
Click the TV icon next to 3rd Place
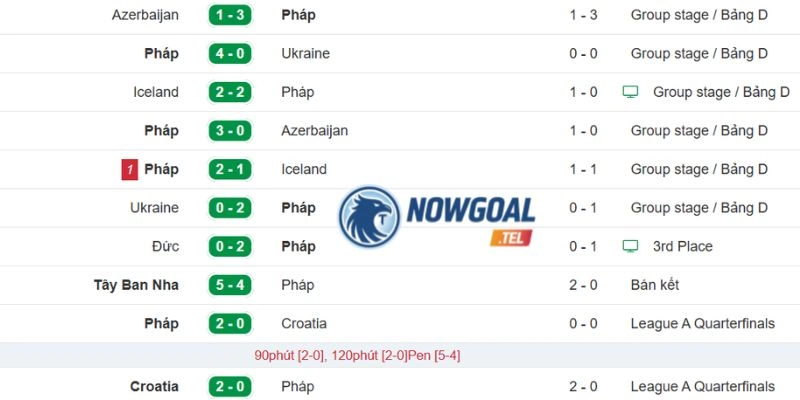point(630,246)
